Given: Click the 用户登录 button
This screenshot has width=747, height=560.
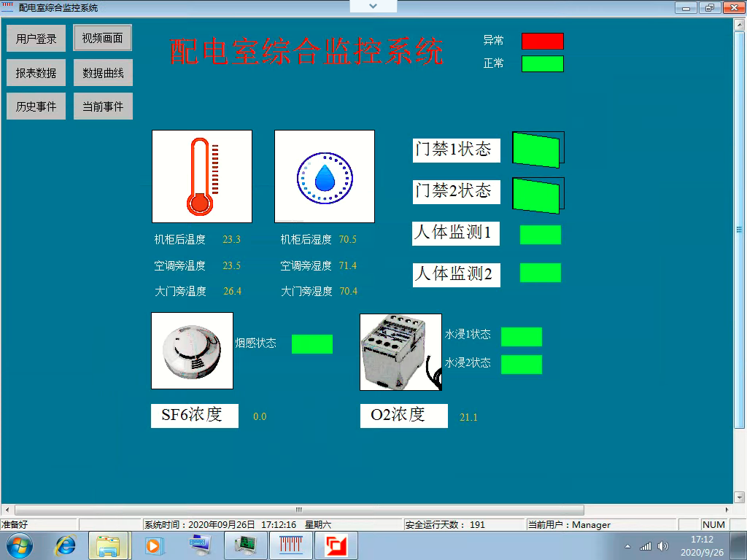Looking at the screenshot, I should 36,38.
